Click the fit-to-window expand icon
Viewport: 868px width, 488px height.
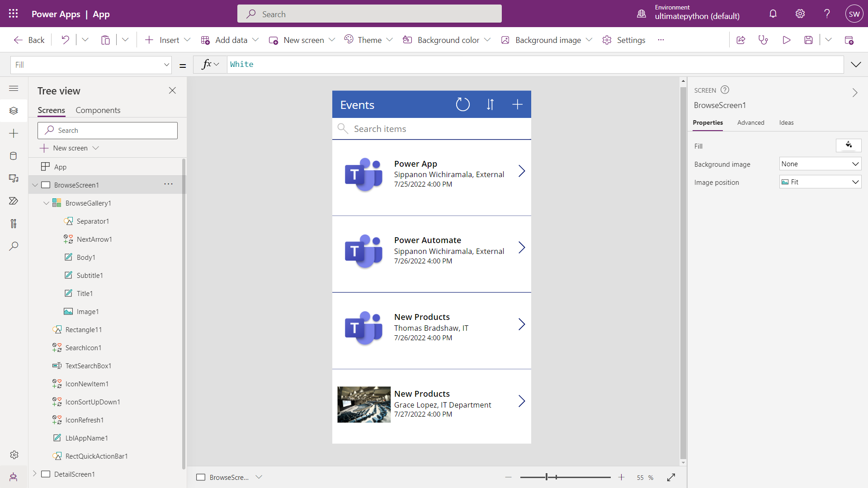tap(671, 477)
